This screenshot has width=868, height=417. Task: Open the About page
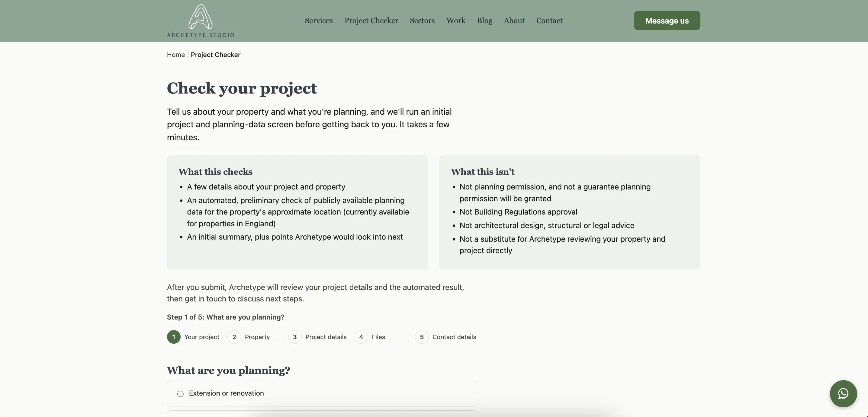tap(514, 21)
